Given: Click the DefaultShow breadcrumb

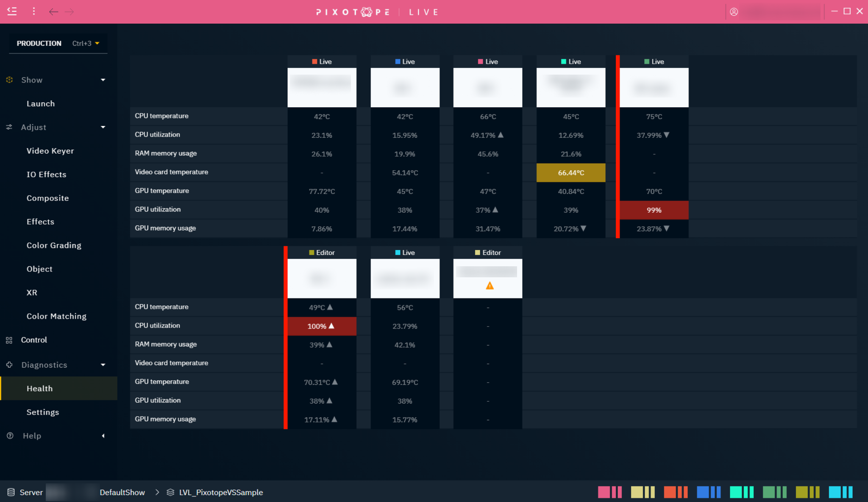Looking at the screenshot, I should coord(122,492).
